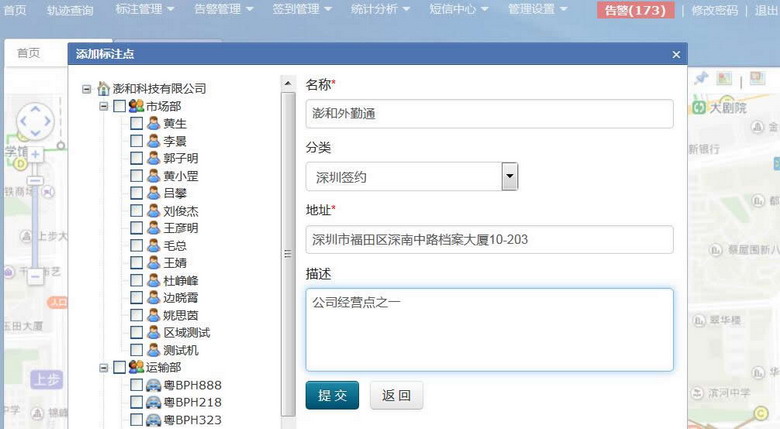Click the person icon beside 李景
The height and width of the screenshot is (429, 780).
[x=153, y=140]
